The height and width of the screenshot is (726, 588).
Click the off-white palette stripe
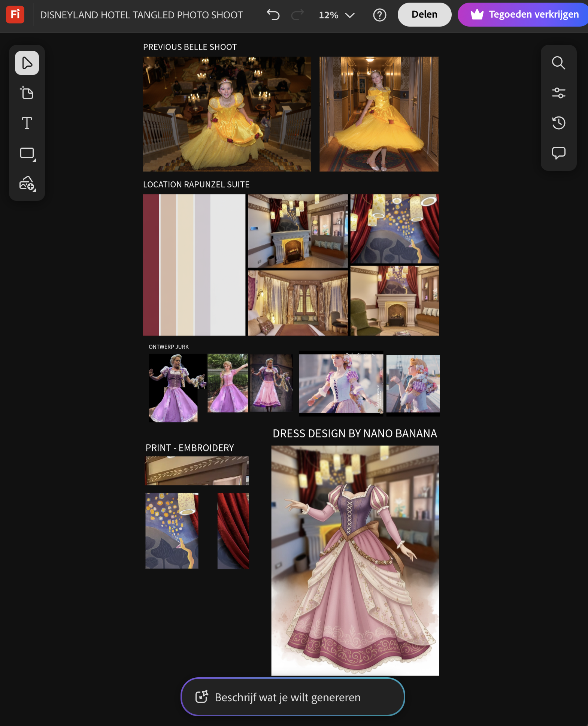[228, 265]
